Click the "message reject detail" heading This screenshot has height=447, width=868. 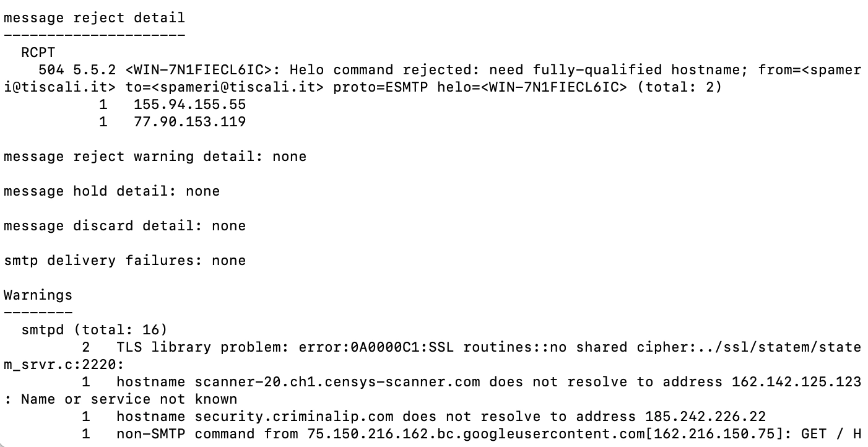point(94,17)
